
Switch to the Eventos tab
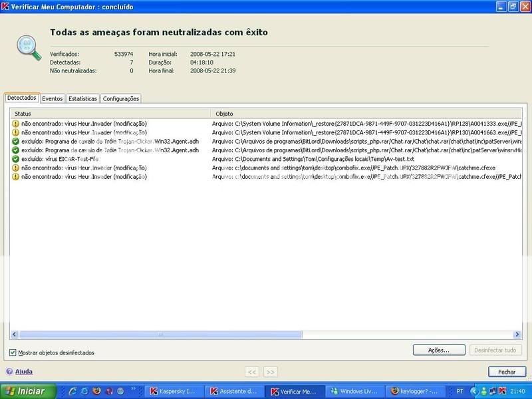point(53,98)
